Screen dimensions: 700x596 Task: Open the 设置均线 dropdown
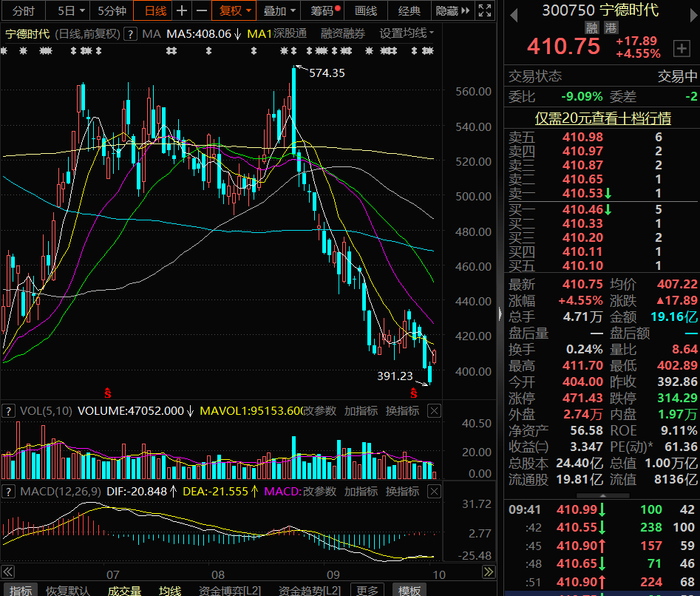406,33
